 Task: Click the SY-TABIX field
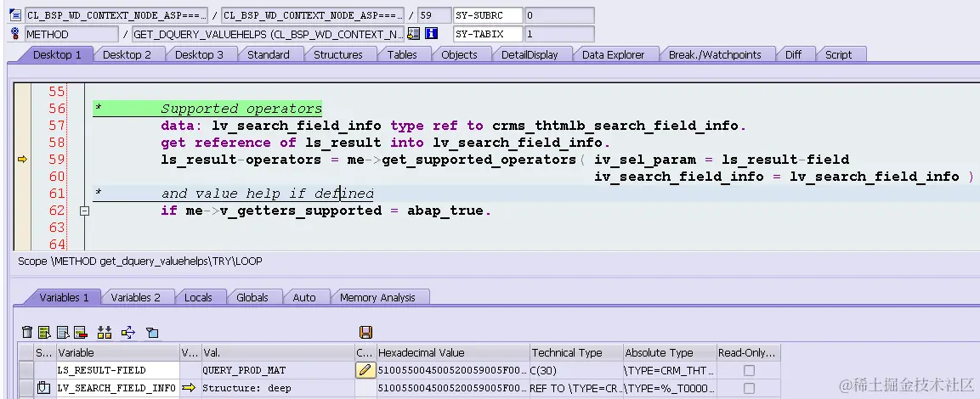(x=488, y=34)
